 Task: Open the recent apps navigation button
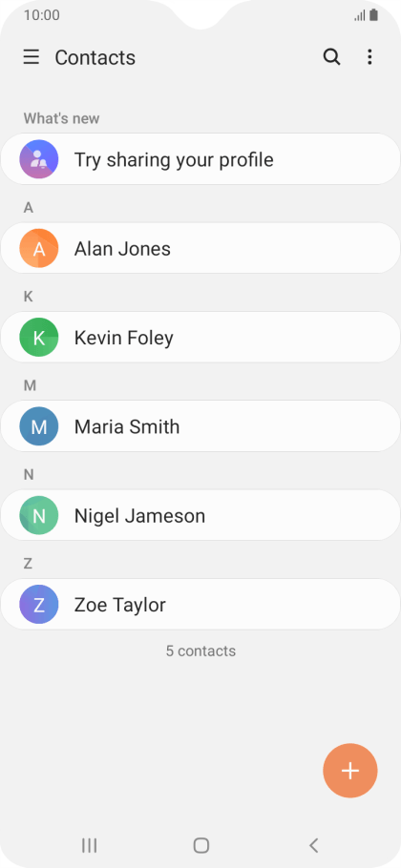pyautogui.click(x=89, y=845)
